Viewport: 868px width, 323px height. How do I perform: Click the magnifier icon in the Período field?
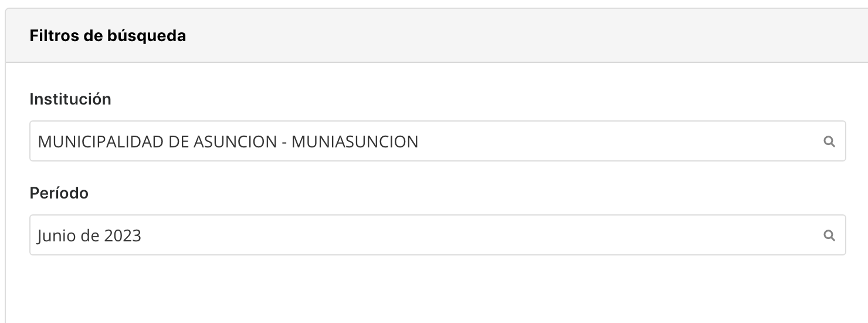pos(829,235)
